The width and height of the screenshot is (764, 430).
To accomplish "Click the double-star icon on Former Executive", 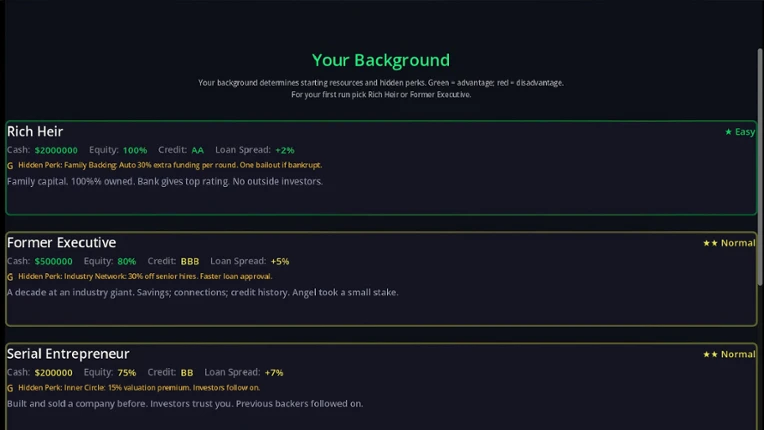I will pyautogui.click(x=710, y=243).
